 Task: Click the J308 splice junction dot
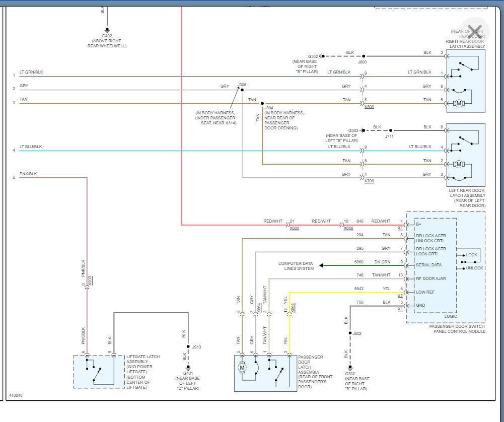click(x=242, y=90)
